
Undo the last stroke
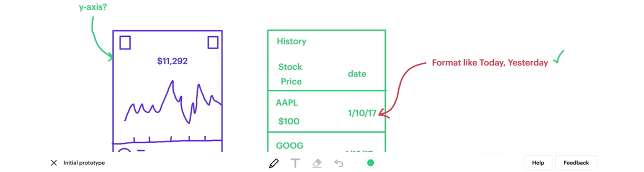338,163
